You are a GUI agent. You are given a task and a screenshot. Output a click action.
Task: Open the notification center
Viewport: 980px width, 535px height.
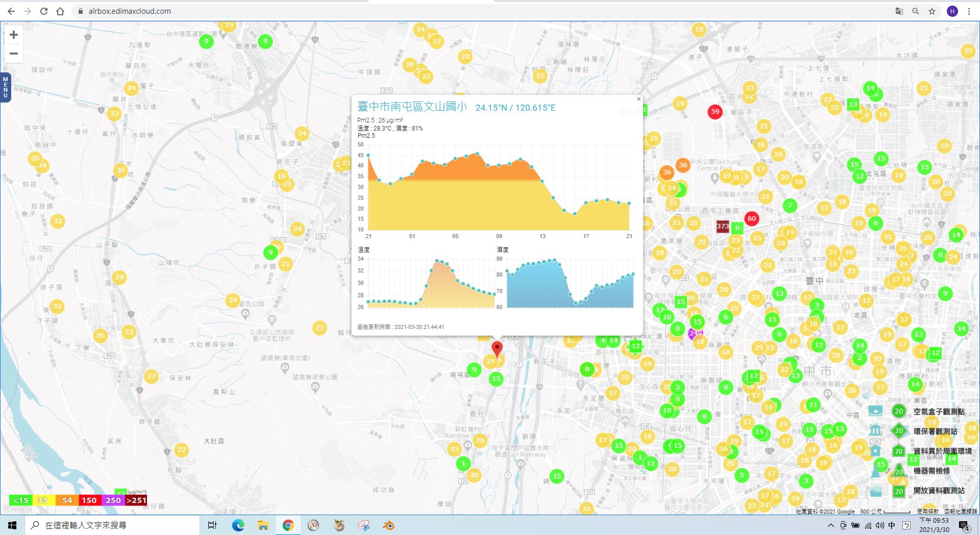pos(964,526)
